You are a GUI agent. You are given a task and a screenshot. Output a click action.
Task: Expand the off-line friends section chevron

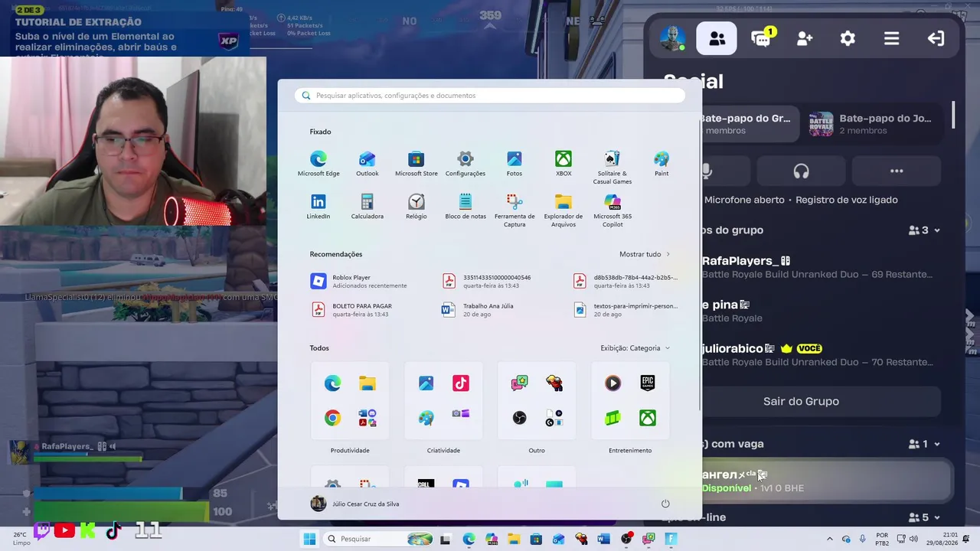[x=937, y=517]
